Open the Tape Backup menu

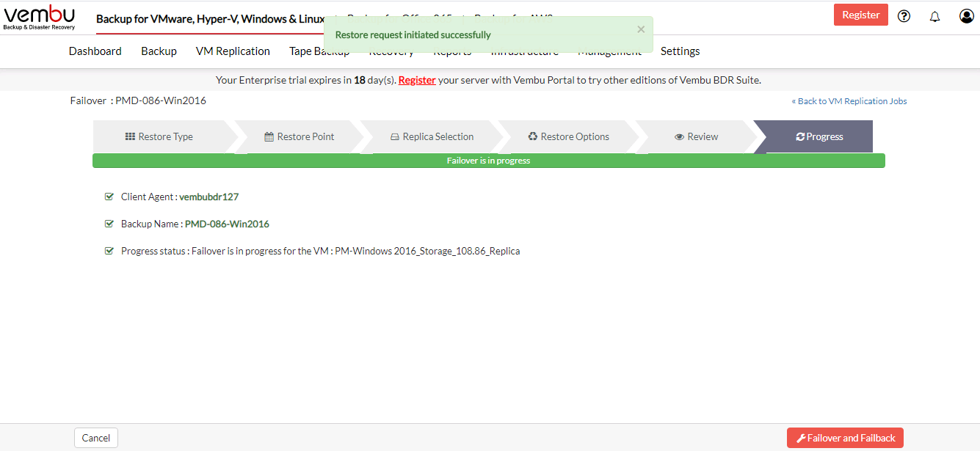point(319,51)
